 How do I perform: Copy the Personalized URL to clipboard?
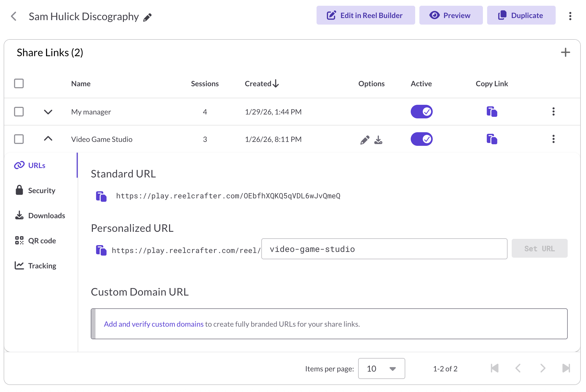[101, 250]
